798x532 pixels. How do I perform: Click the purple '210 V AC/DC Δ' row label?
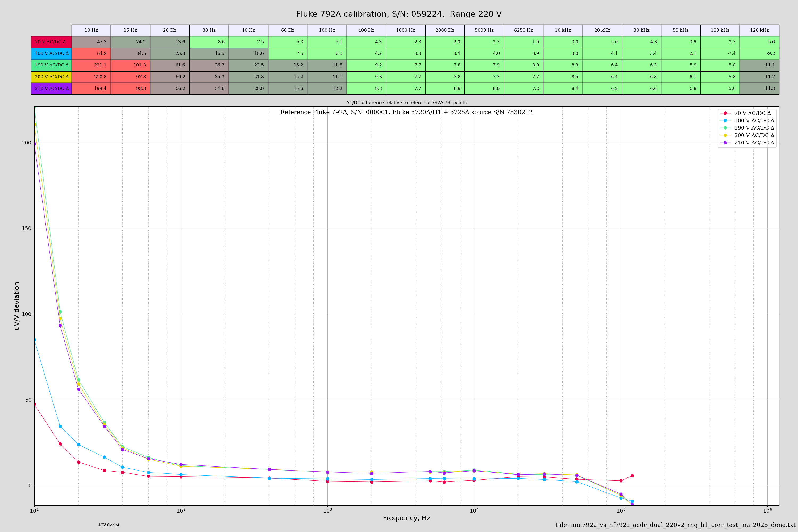[51, 89]
